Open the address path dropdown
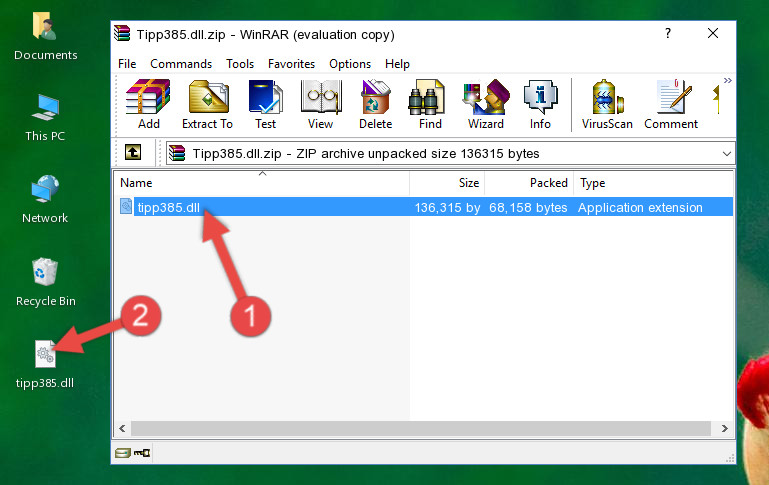769x485 pixels. pos(726,153)
